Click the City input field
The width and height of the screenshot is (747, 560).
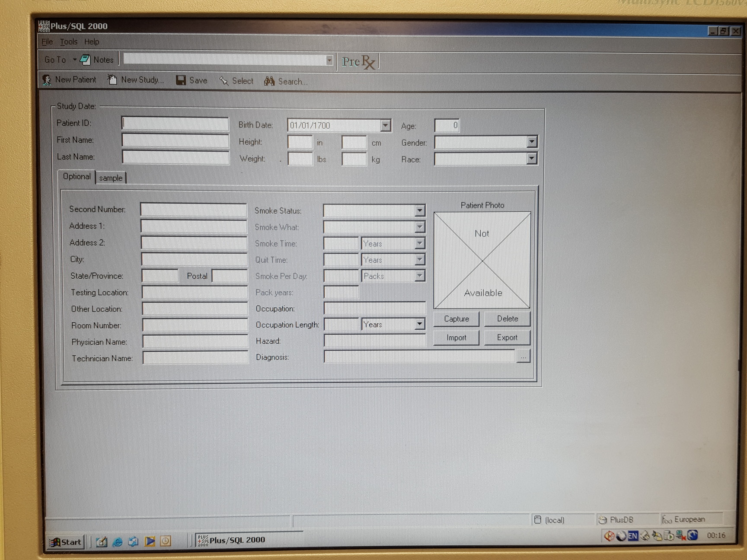click(x=194, y=259)
